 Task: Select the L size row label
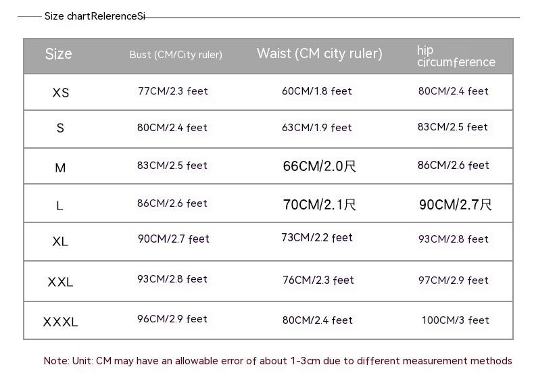coord(59,205)
